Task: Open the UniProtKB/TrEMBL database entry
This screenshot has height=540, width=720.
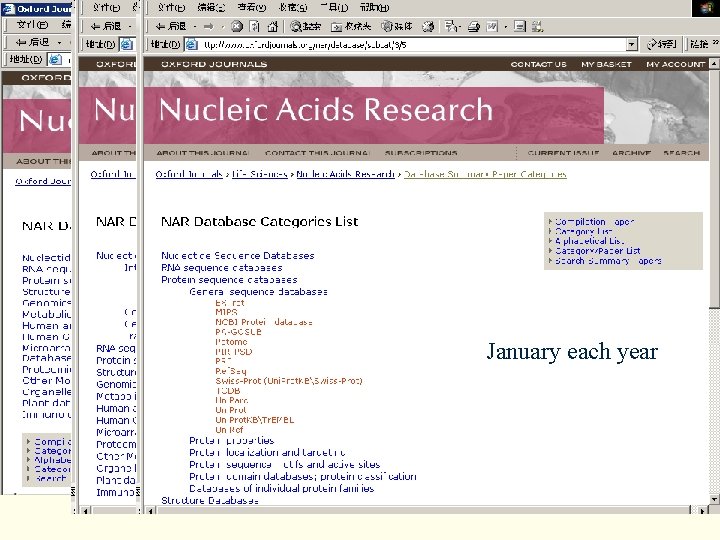Action: point(254,420)
